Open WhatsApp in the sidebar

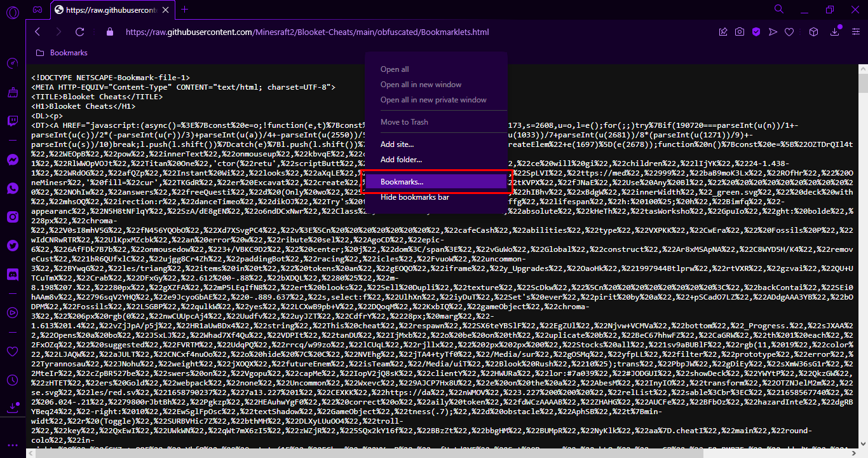(12, 188)
